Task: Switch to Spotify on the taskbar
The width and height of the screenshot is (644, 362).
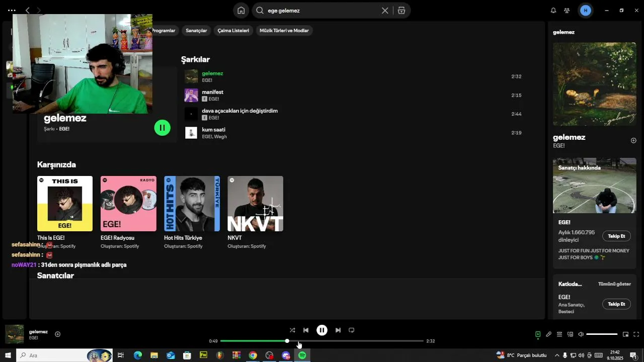Action: tap(302, 355)
